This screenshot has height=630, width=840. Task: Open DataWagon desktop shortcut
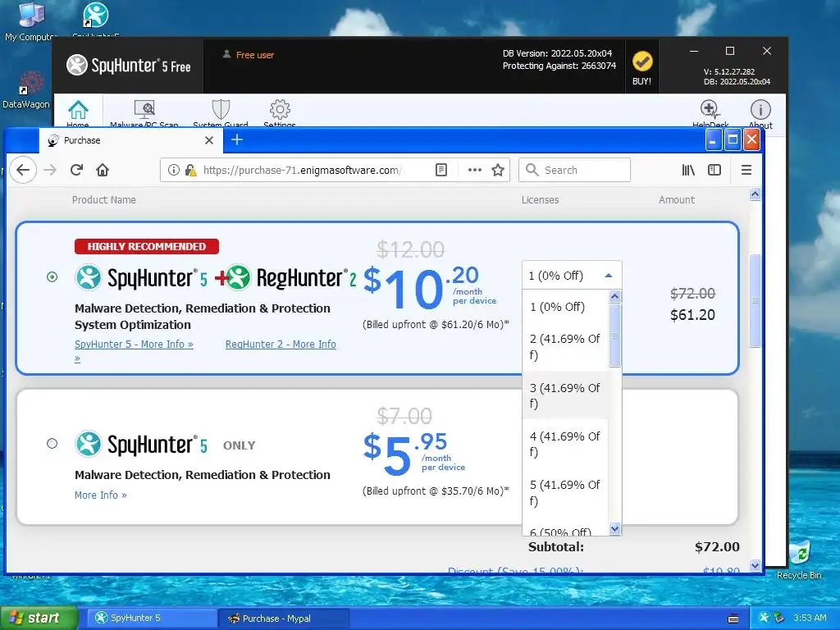(27, 90)
